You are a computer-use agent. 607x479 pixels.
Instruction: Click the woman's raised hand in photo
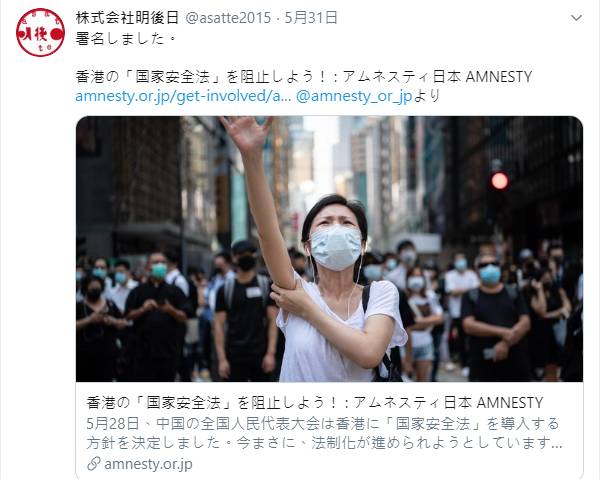246,134
